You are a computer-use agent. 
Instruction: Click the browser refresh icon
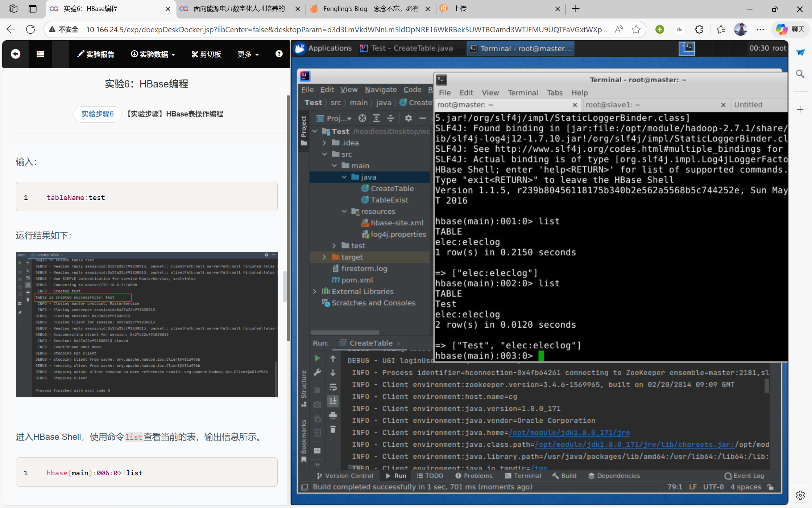[30, 29]
